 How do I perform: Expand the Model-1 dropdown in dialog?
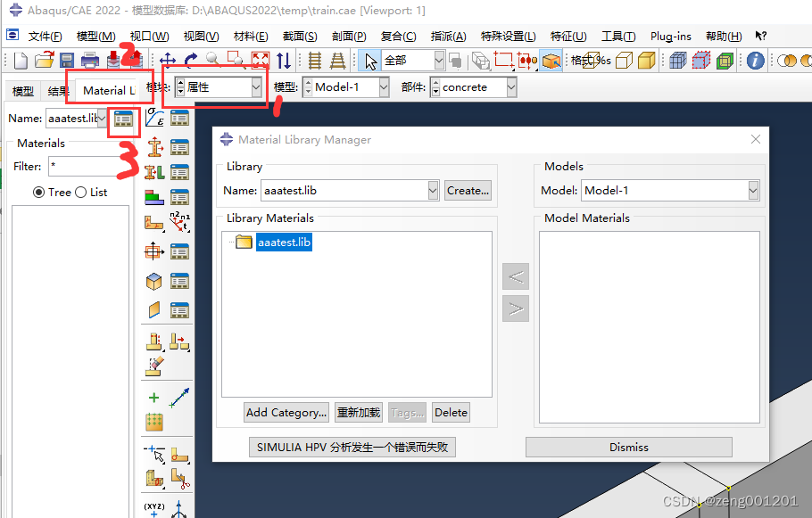point(753,191)
